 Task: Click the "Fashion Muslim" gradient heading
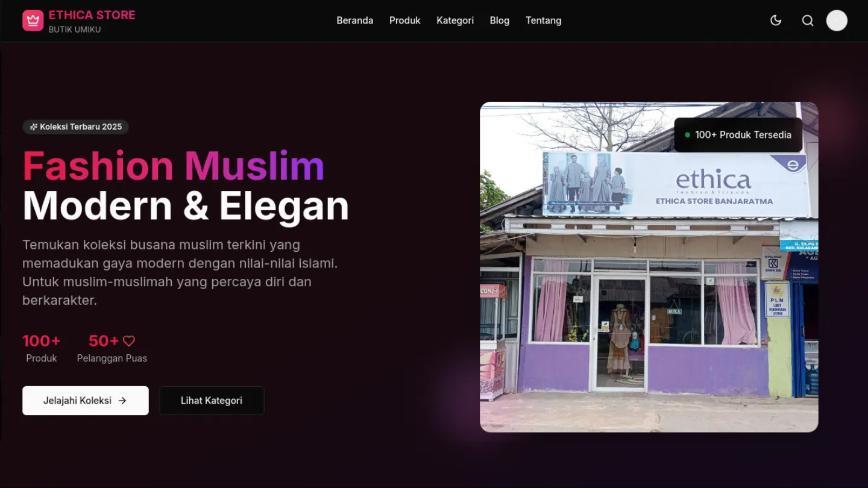coord(174,166)
